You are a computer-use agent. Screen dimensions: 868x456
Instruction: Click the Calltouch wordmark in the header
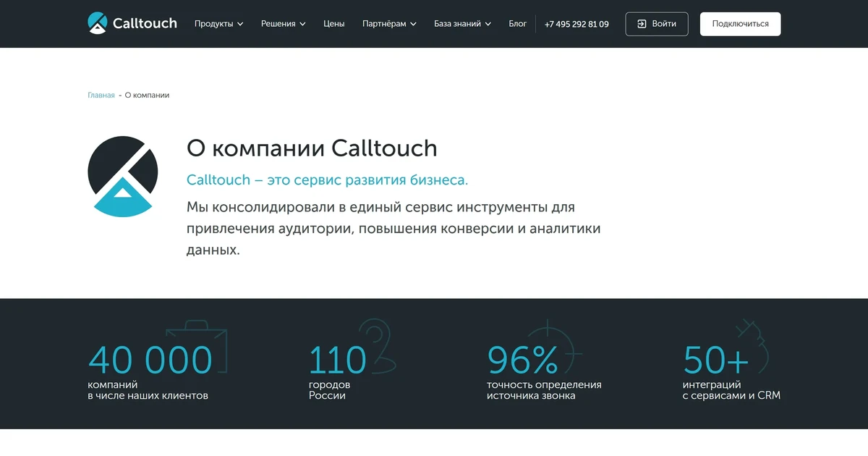pyautogui.click(x=145, y=23)
